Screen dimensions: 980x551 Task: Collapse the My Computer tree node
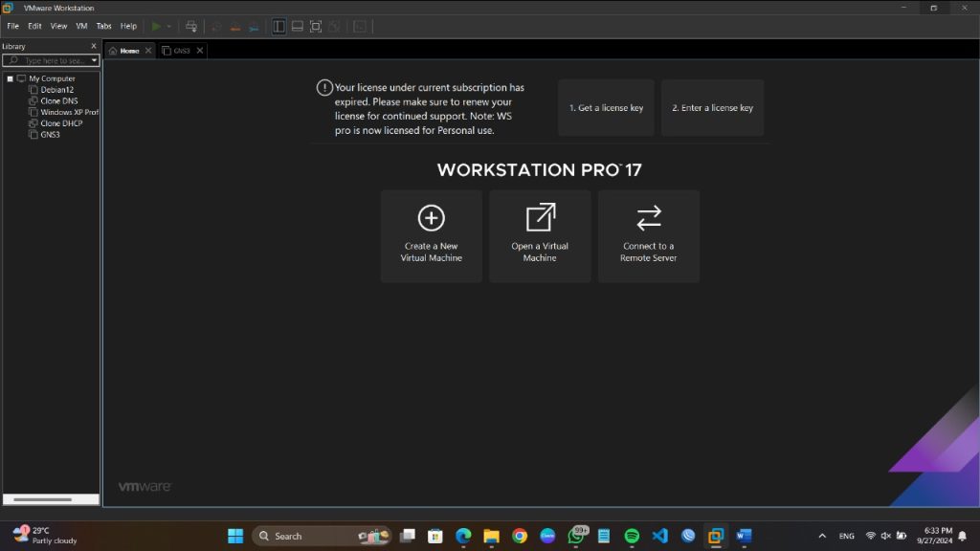(11, 78)
